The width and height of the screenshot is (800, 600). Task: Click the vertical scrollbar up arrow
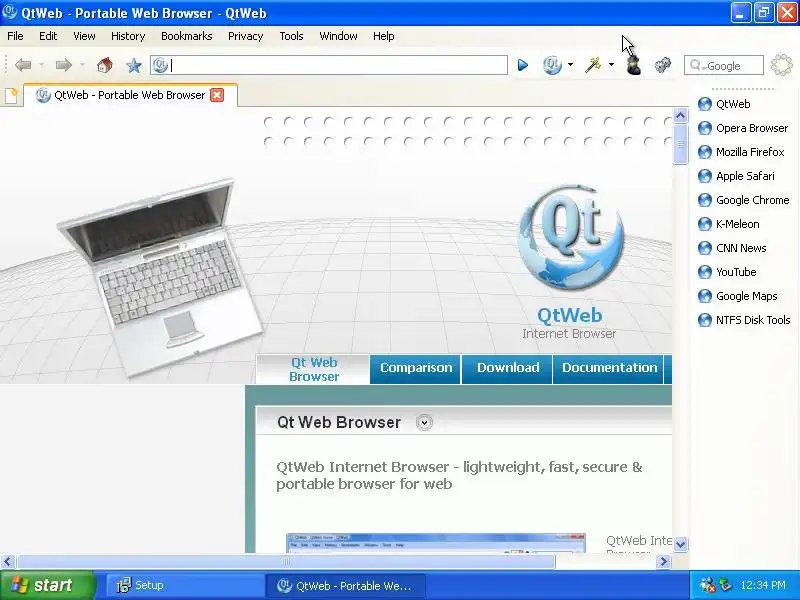point(680,116)
